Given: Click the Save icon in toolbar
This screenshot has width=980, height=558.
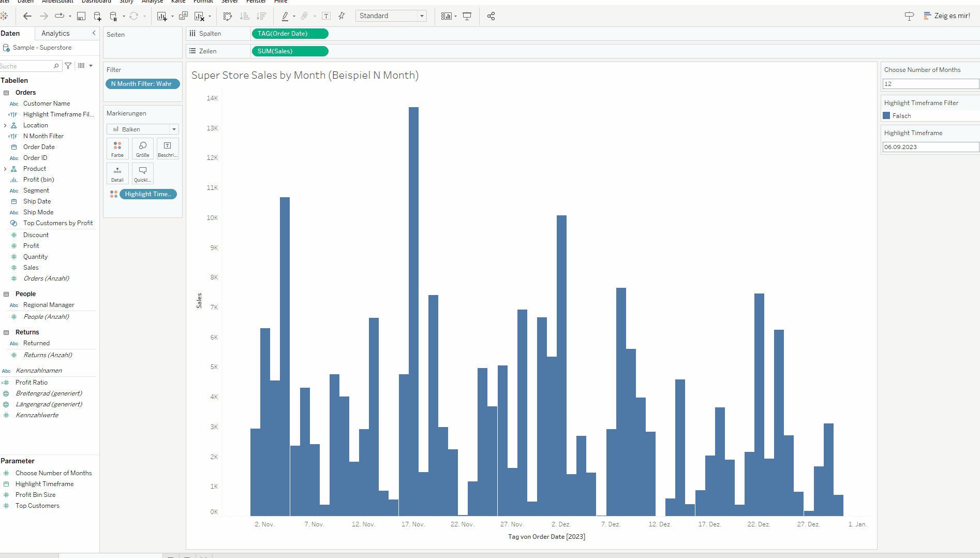Looking at the screenshot, I should [81, 16].
